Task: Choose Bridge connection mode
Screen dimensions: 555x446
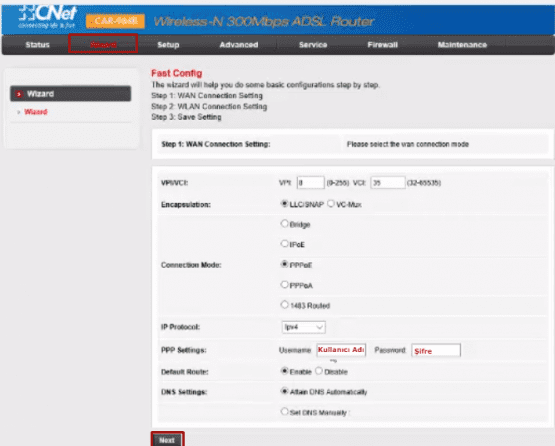Action: 284,224
